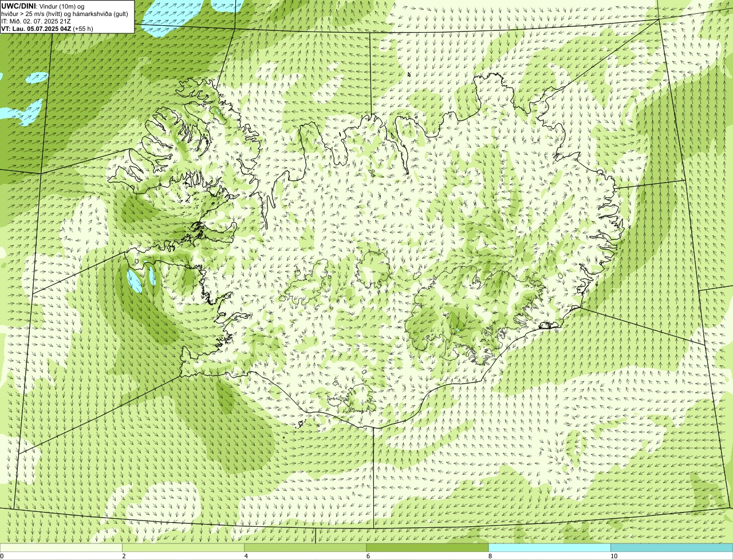This screenshot has height=560, width=733.
Task: Click the teal legend swatch above 10 m/s
Action: pyautogui.click(x=672, y=547)
